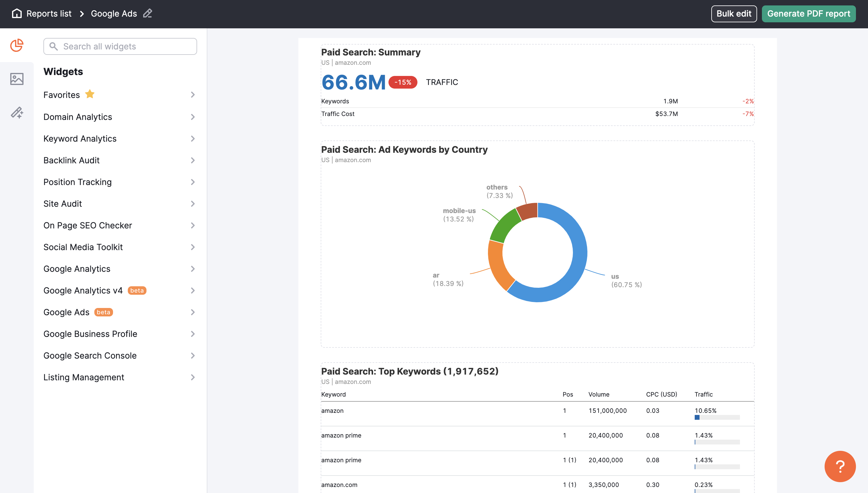The height and width of the screenshot is (493, 868).
Task: Click the 66.6M traffic value
Action: (354, 82)
